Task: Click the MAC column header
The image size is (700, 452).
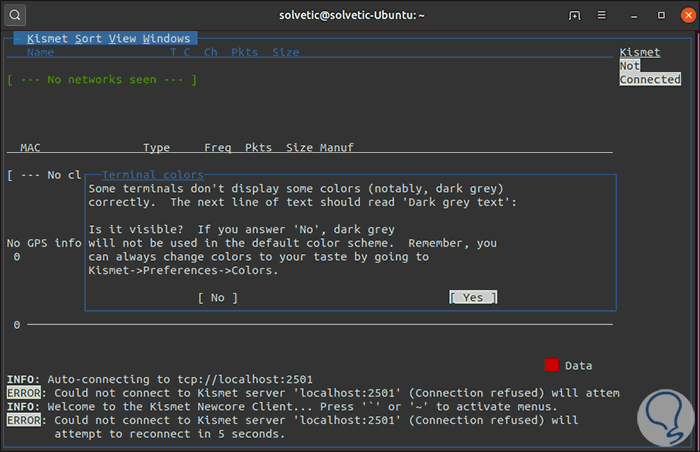Action: 30,148
